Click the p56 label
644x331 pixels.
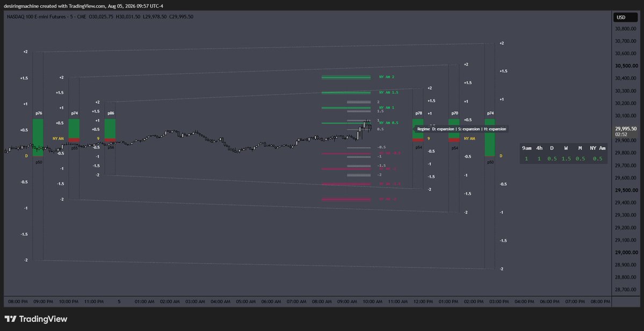[x=111, y=147]
